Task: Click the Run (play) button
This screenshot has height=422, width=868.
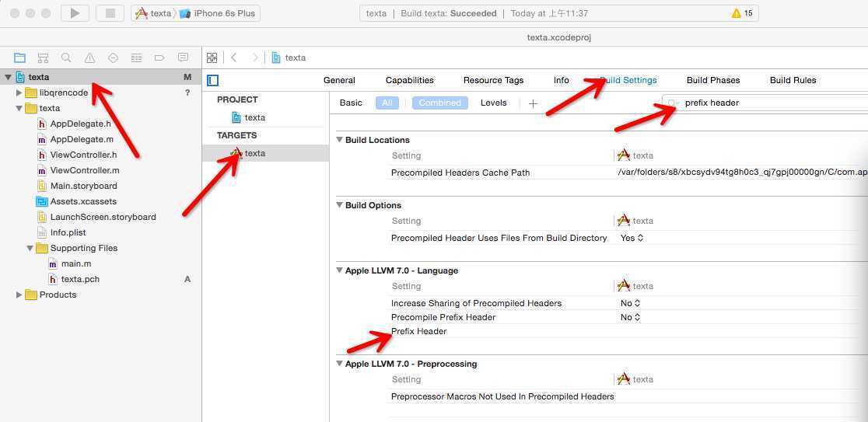Action: [x=75, y=13]
